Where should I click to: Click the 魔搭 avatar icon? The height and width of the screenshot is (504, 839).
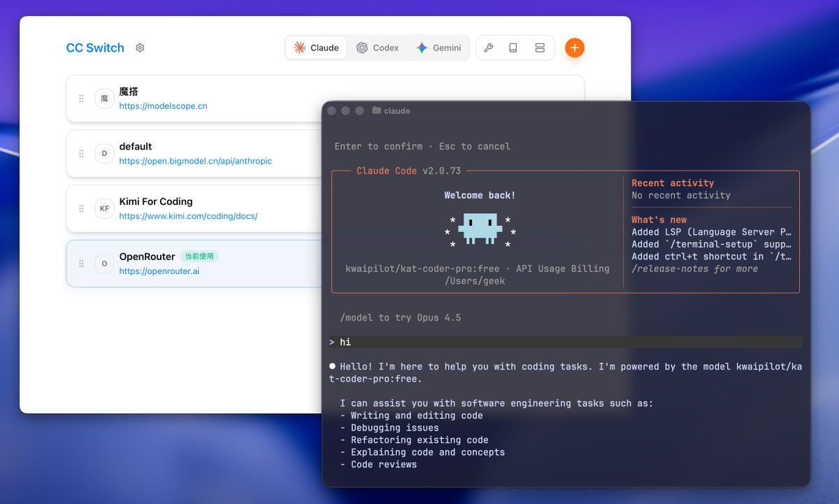point(103,99)
